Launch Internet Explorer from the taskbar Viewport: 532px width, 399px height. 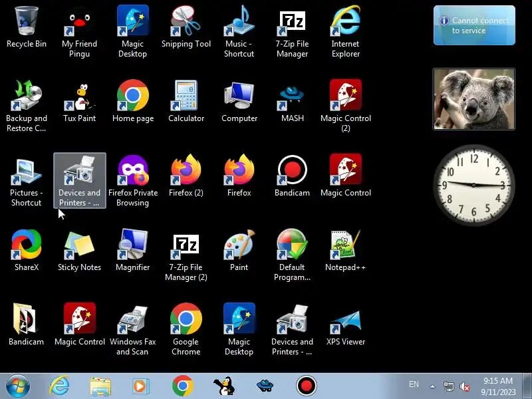pyautogui.click(x=60, y=386)
